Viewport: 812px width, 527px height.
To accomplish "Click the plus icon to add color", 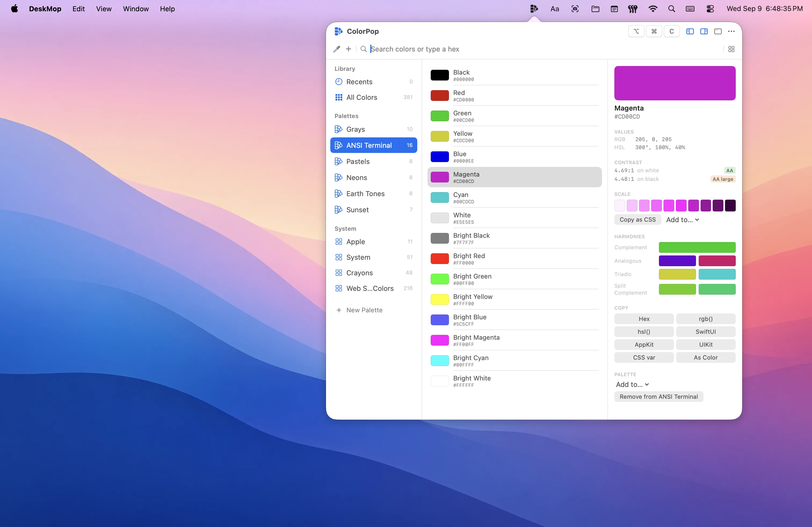I will click(x=348, y=49).
